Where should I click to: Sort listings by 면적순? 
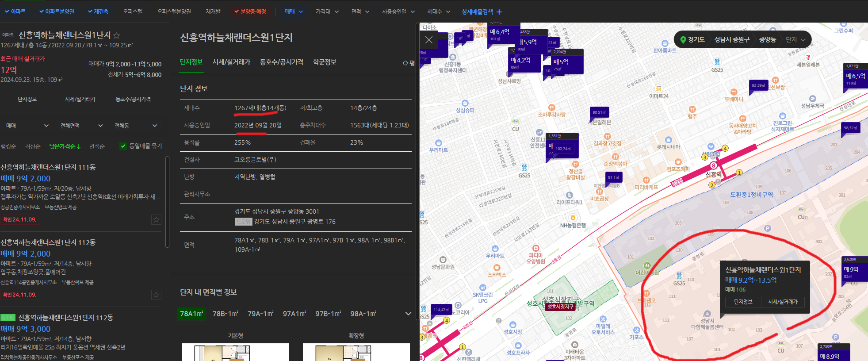pyautogui.click(x=97, y=146)
